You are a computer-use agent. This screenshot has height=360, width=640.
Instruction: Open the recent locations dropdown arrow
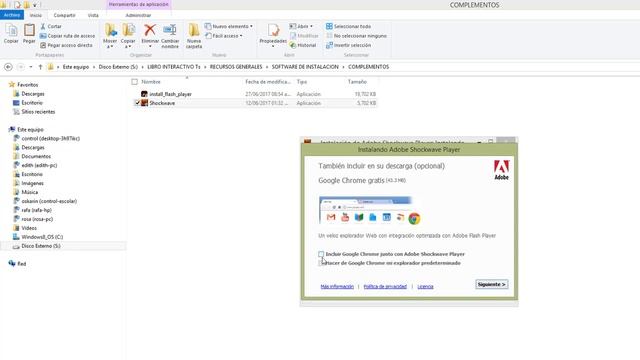31,67
